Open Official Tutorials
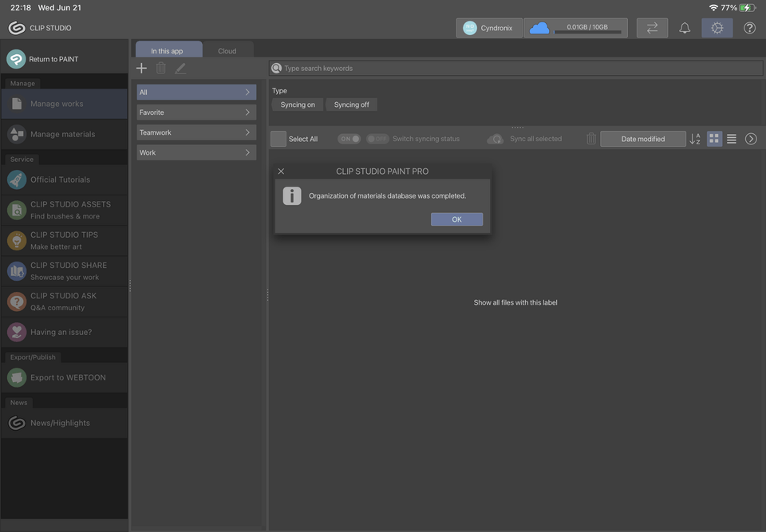The height and width of the screenshot is (532, 766). tap(65, 179)
